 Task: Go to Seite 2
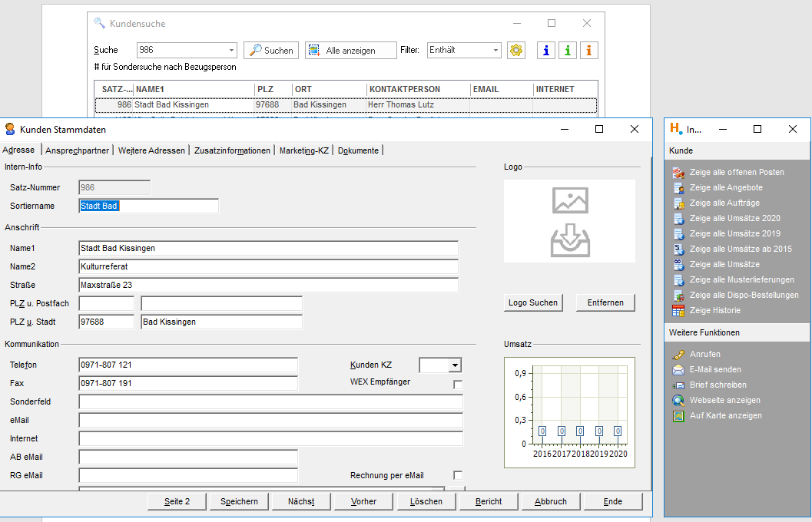click(177, 501)
